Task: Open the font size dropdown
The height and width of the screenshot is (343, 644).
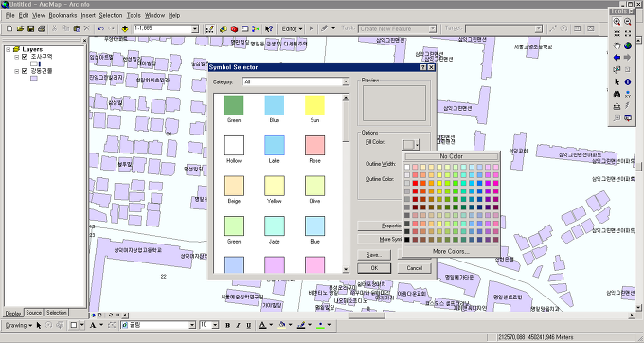Action: pyautogui.click(x=215, y=325)
